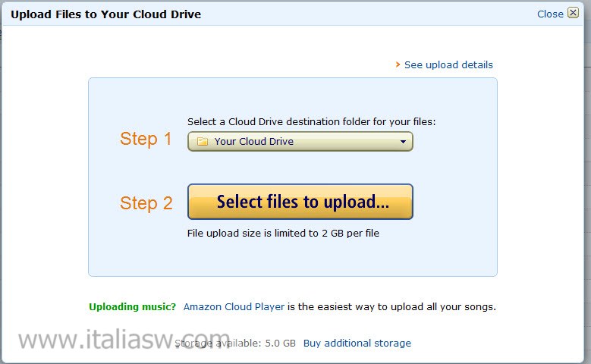Click the orange arrow before See upload details
Viewport: 591px width, 364px height.
398,64
